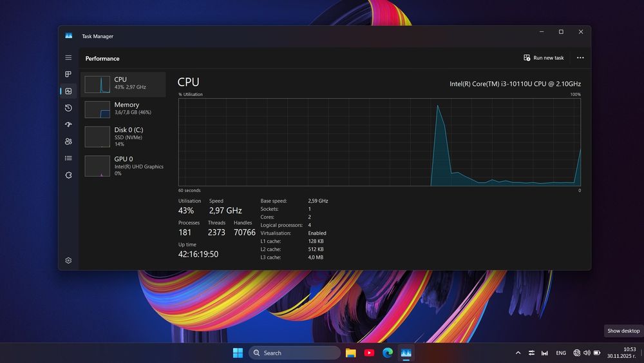Click the processes count 181
The width and height of the screenshot is (644, 363).
[x=185, y=232]
